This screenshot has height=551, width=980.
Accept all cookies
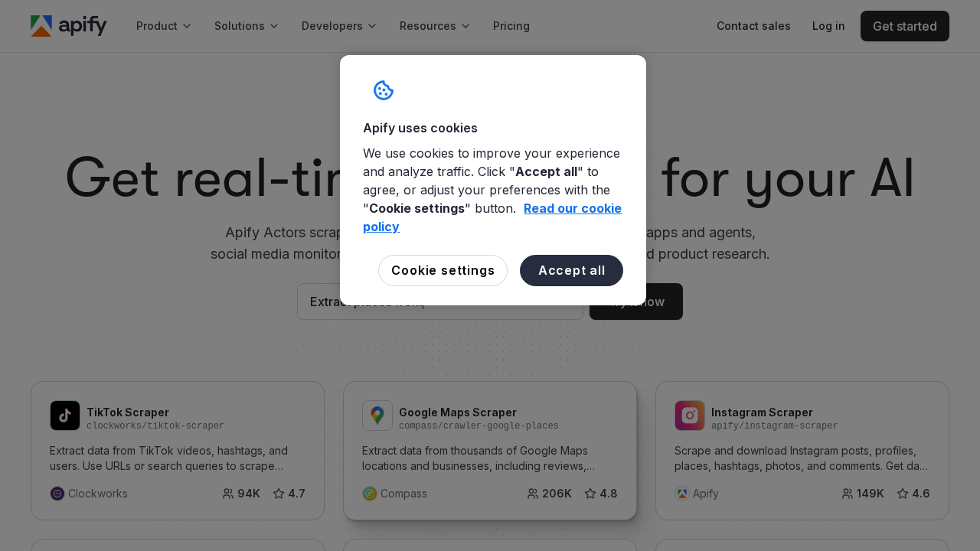[x=571, y=270]
